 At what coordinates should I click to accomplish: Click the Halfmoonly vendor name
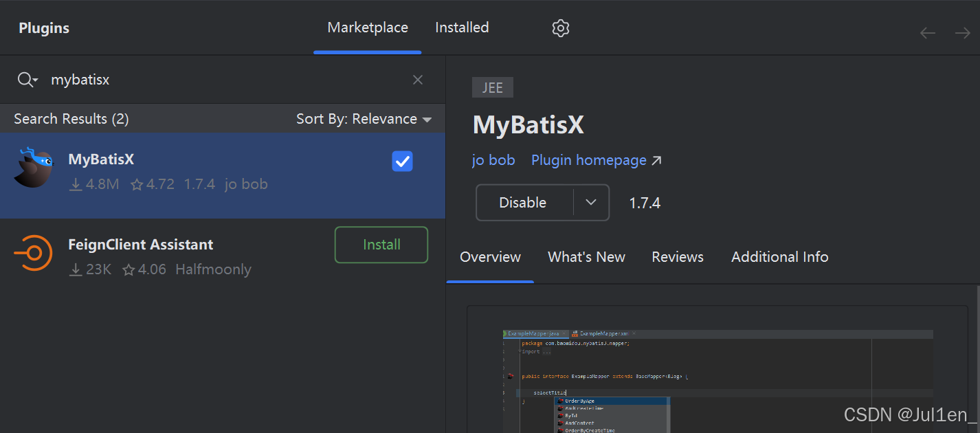pyautogui.click(x=214, y=269)
